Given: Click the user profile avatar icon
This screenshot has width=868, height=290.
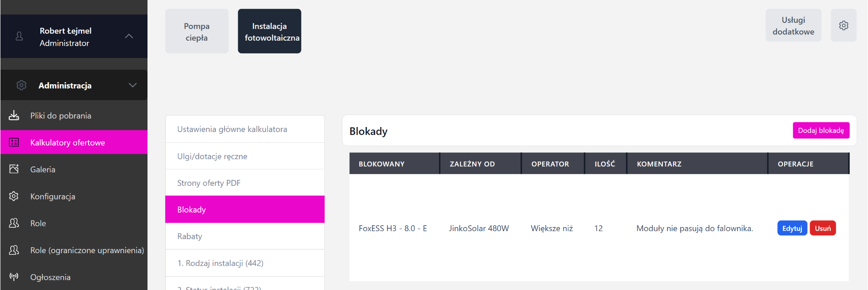Looking at the screenshot, I should point(19,36).
